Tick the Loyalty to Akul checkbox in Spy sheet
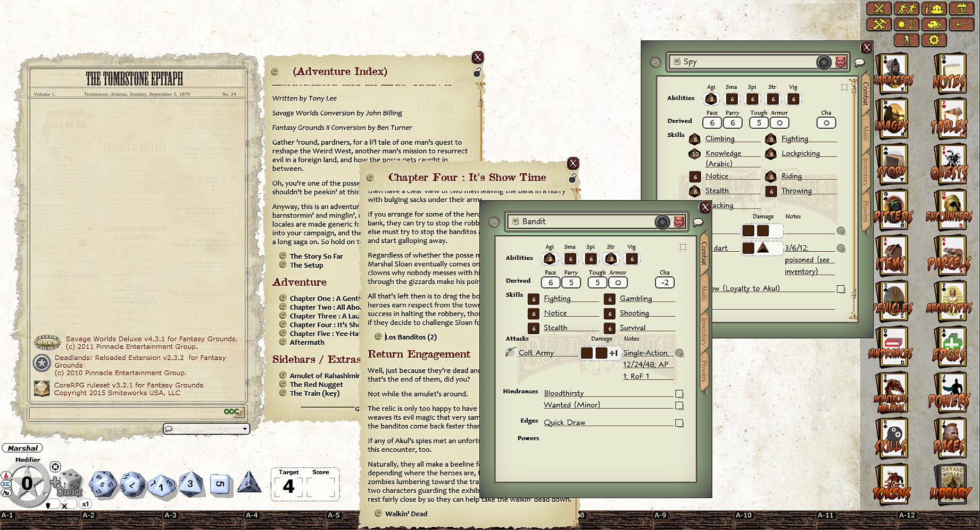Image resolution: width=980 pixels, height=530 pixels. point(841,289)
